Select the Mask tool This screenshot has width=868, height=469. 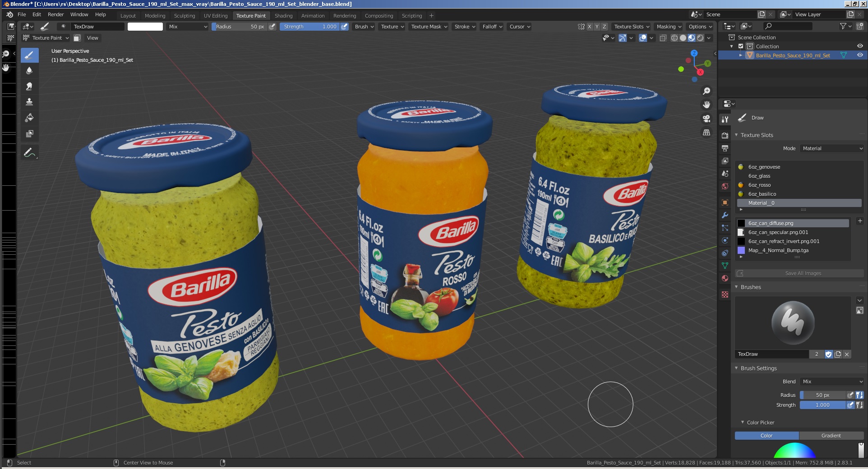[x=29, y=133]
